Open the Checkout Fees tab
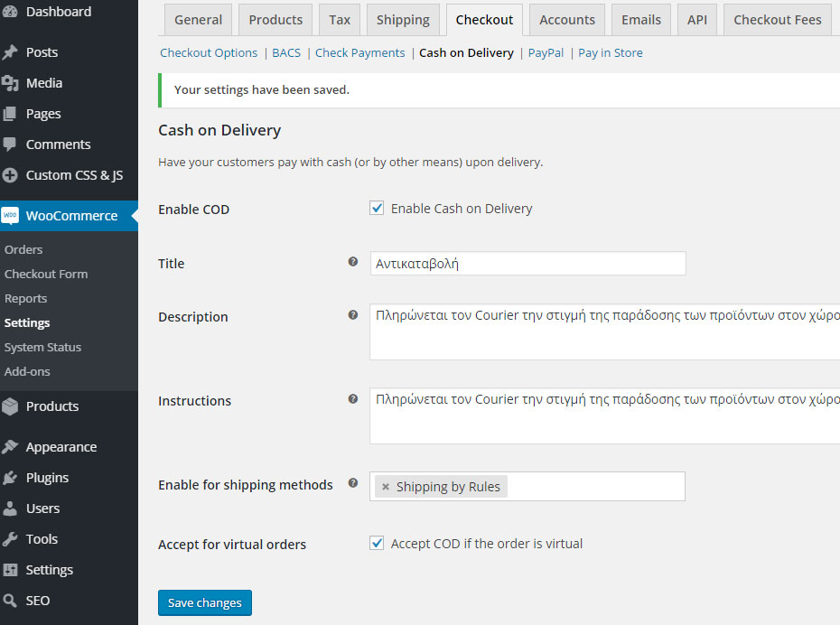Image resolution: width=840 pixels, height=625 pixels. click(777, 20)
